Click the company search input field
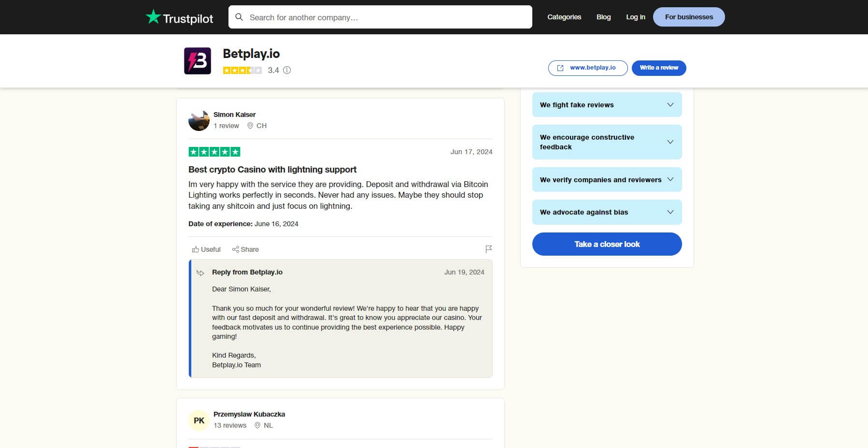This screenshot has width=868, height=448. 380,17
